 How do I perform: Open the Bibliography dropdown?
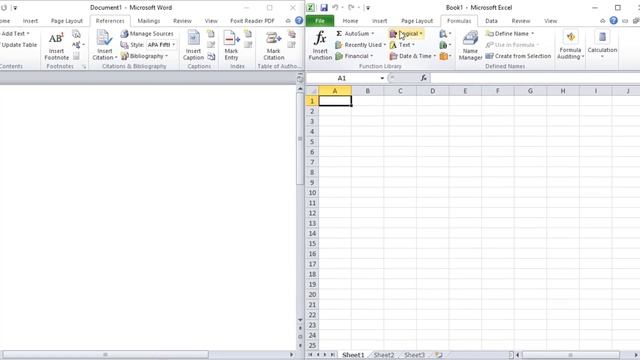(x=144, y=56)
